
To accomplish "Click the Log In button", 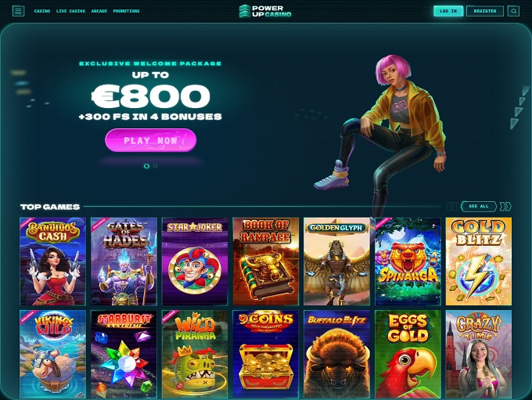I will [x=448, y=11].
